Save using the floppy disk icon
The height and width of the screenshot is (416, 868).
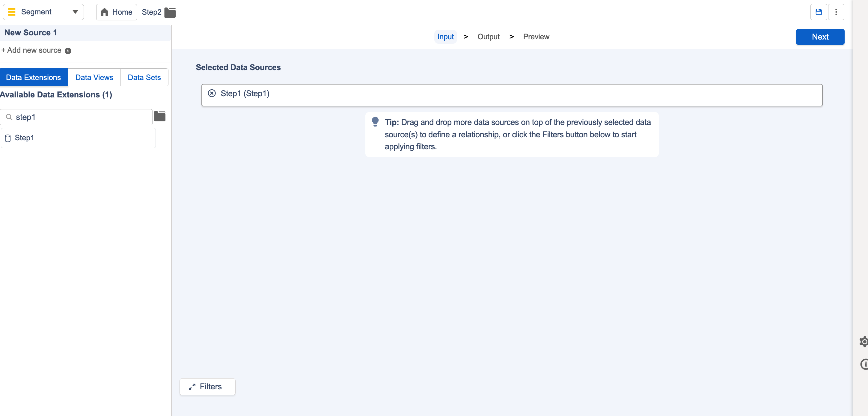(818, 12)
